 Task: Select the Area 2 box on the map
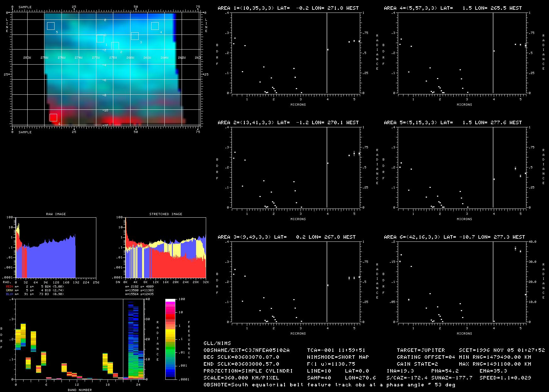pyautogui.click(x=115, y=46)
